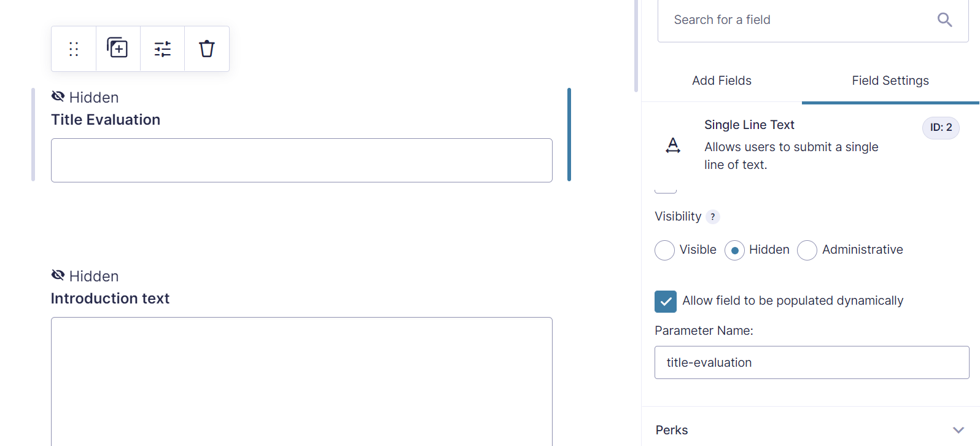Click the search magnifier icon
The width and height of the screenshot is (980, 446).
(x=944, y=20)
